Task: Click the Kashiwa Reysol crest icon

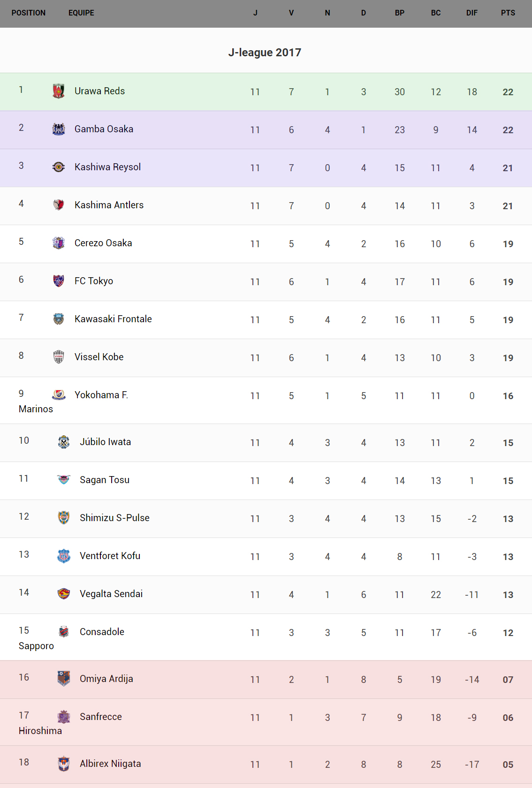Action: (59, 167)
